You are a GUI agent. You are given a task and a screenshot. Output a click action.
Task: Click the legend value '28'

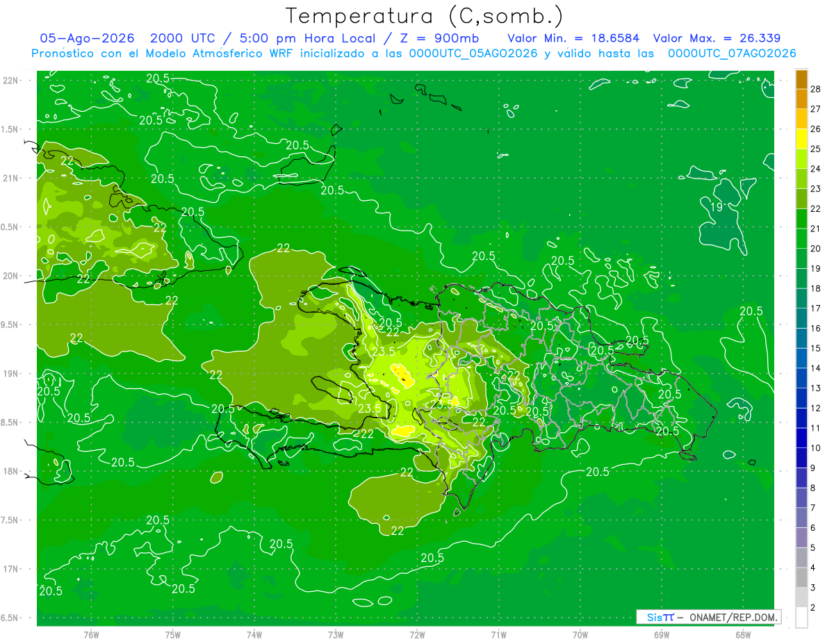click(x=816, y=89)
